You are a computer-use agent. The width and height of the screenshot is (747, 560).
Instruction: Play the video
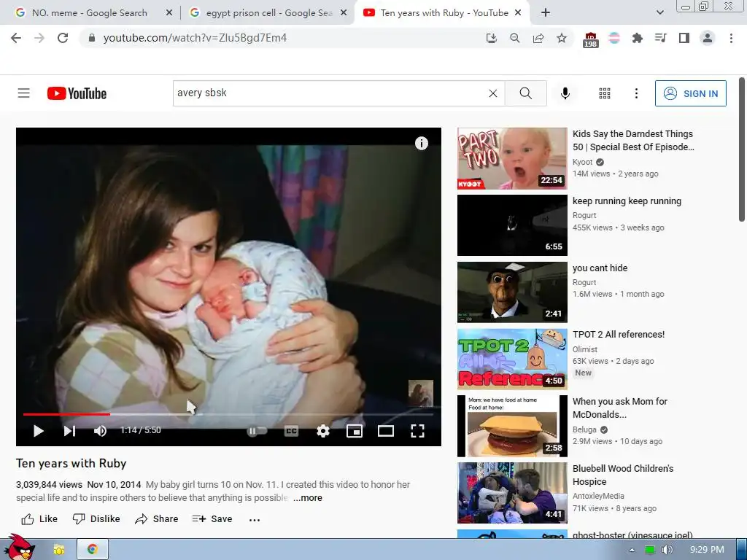click(39, 431)
